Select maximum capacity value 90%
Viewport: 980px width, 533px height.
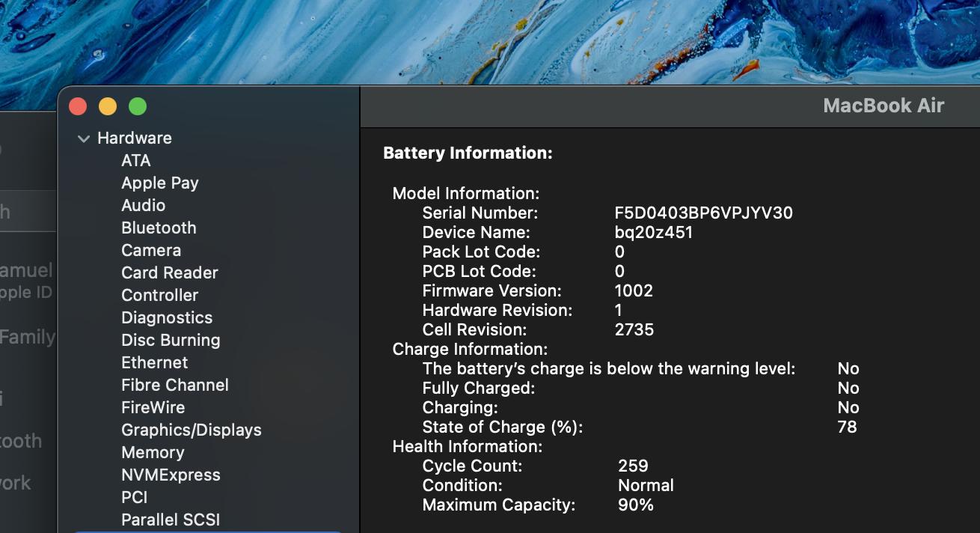(636, 505)
